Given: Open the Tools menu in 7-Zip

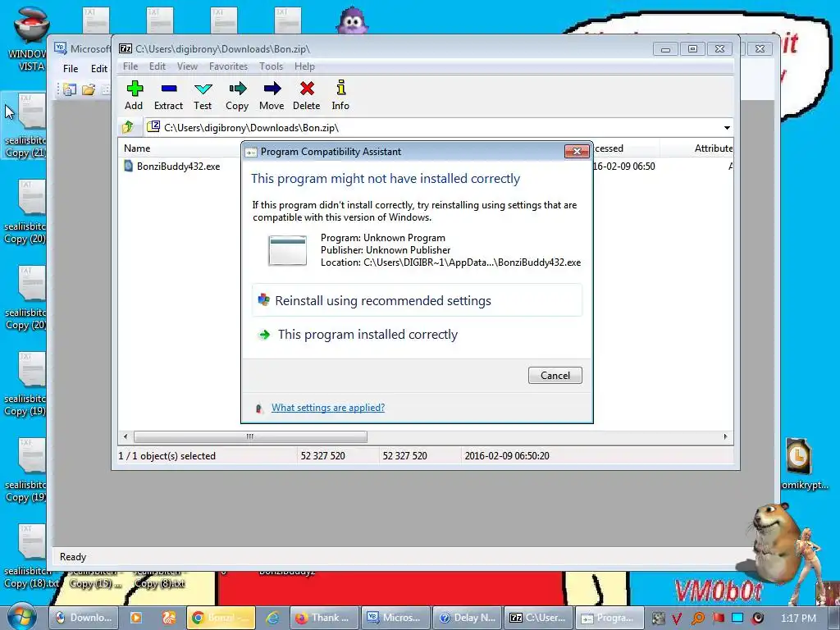Looking at the screenshot, I should pos(271,66).
